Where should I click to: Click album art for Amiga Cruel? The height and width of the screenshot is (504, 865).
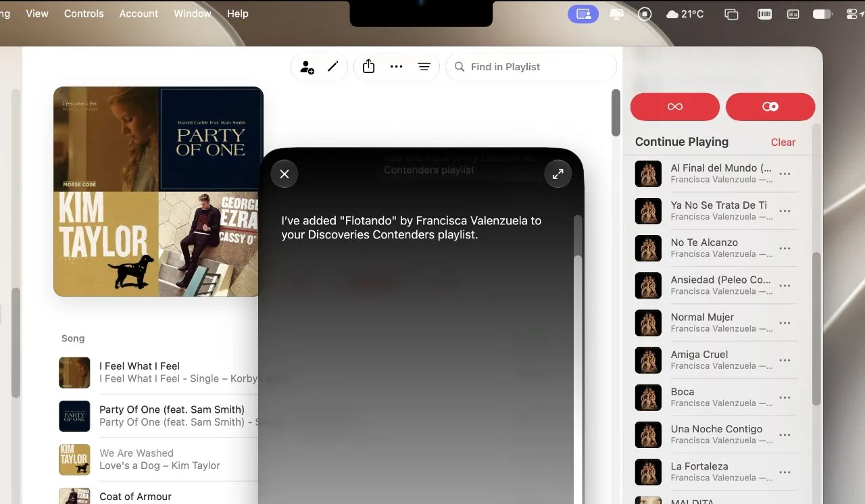(x=648, y=360)
